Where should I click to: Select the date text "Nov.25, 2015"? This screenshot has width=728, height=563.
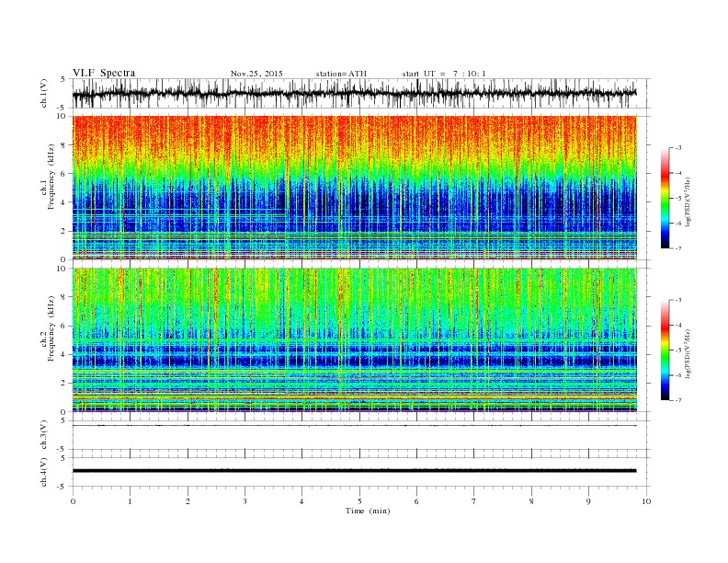256,74
